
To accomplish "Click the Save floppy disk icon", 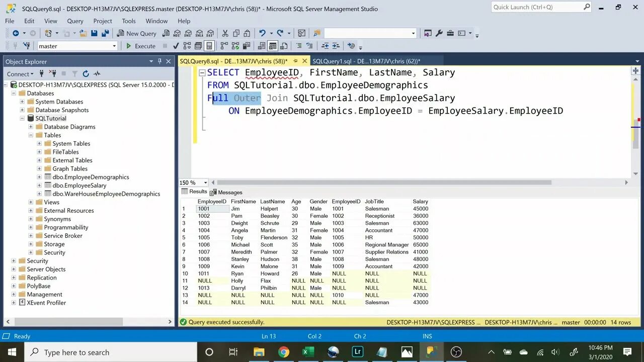I will pos(94,33).
